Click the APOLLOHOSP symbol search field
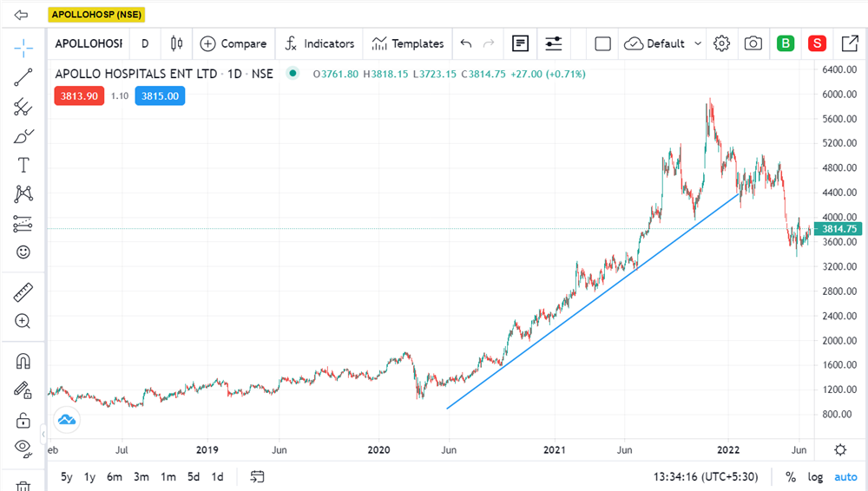The height and width of the screenshot is (491, 868). pos(89,43)
